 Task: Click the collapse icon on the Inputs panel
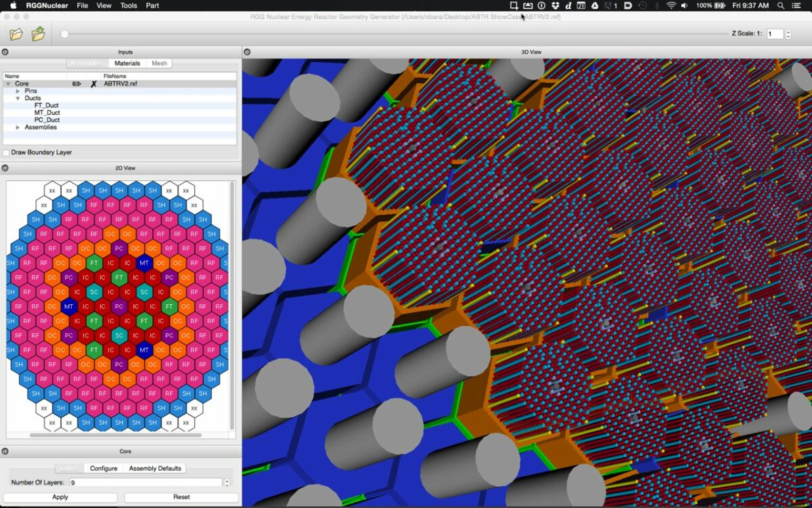tap(6, 52)
